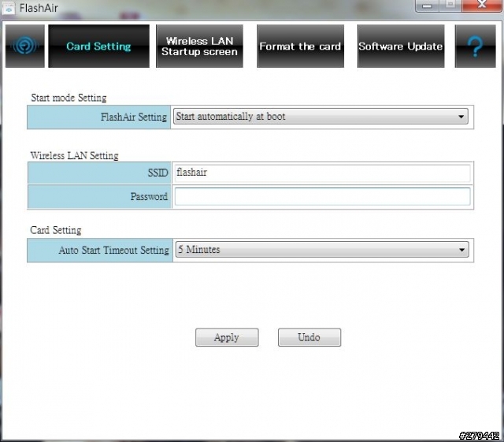Click the FlashAir wireless signal icon

point(25,46)
